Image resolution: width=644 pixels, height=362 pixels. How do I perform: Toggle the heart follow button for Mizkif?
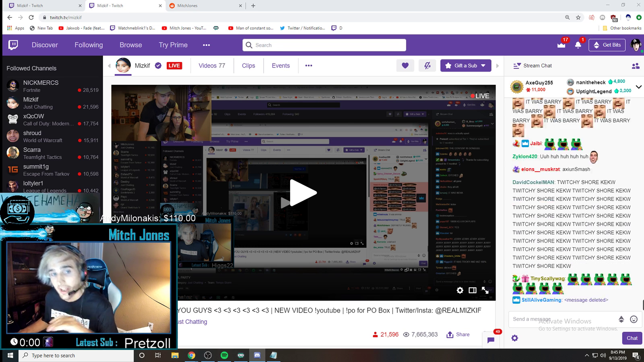click(x=405, y=66)
